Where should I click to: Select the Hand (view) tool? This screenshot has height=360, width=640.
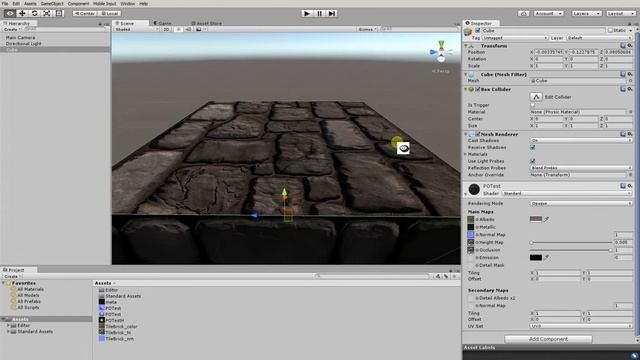pyautogui.click(x=10, y=13)
